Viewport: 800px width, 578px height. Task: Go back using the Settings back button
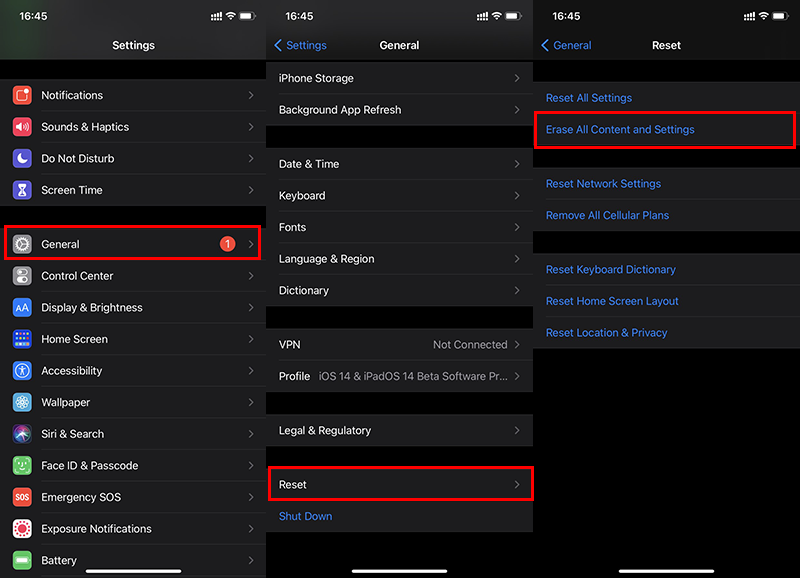pos(301,45)
